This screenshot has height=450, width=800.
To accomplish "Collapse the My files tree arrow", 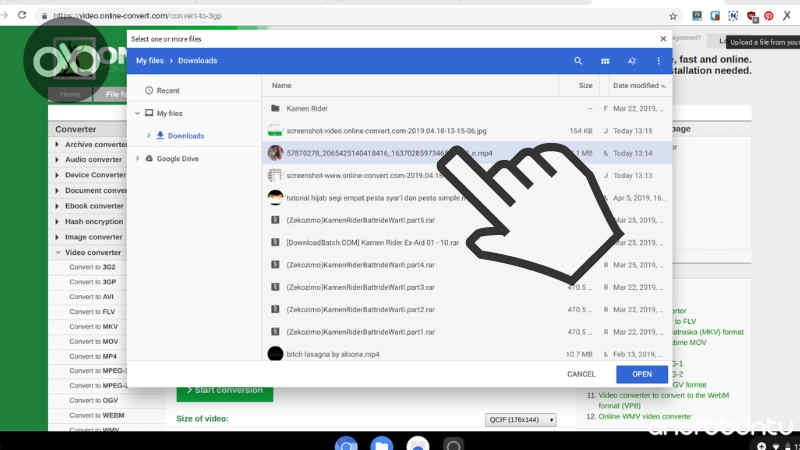I will (x=137, y=113).
